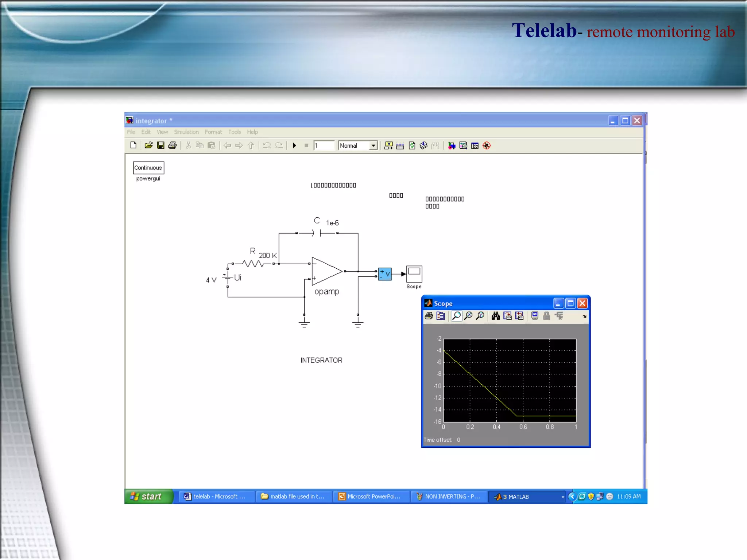Click the Scope autoscale binoculars icon
Viewport: 747px width, 560px height.
coord(495,316)
